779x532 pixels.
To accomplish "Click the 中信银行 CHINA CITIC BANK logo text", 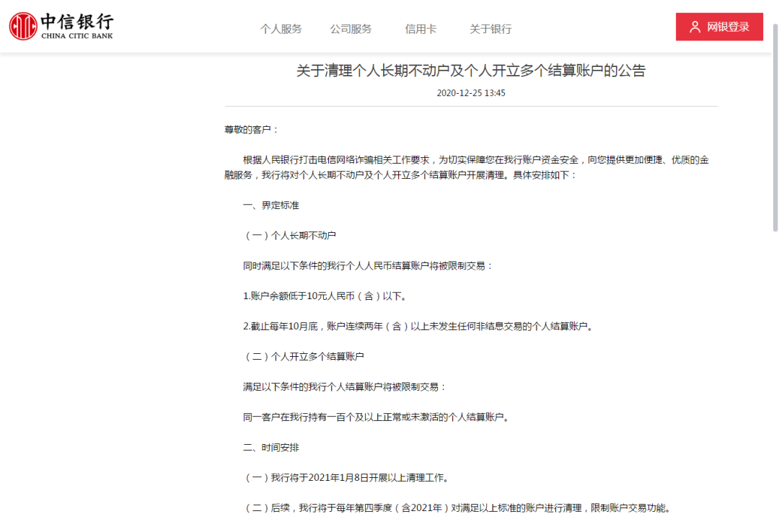I will tap(76, 27).
